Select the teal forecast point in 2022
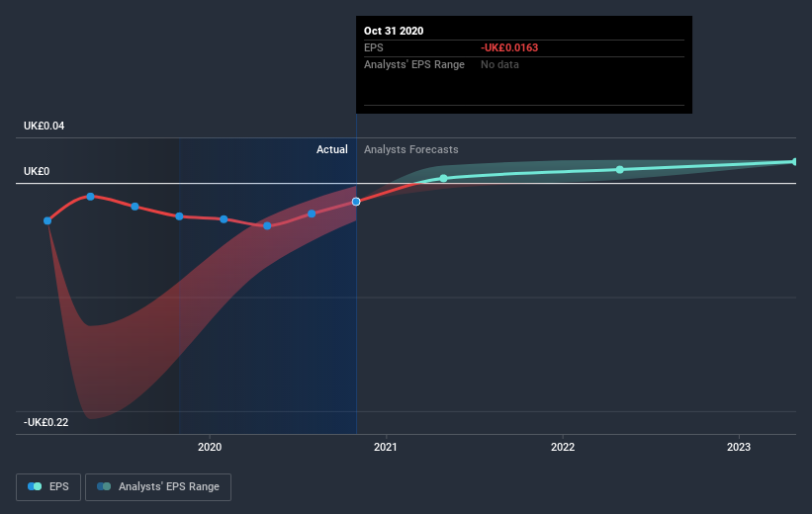 [620, 170]
